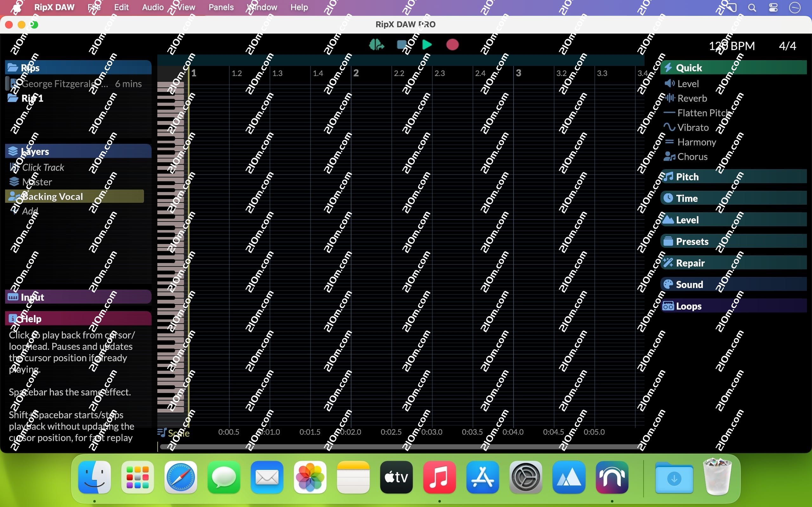Select the Backing Vocal layer
The height and width of the screenshot is (507, 812).
52,196
